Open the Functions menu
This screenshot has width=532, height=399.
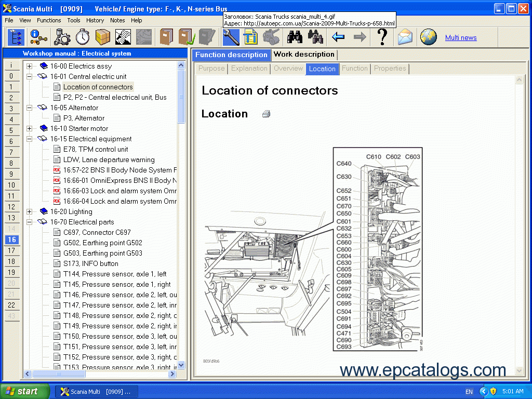coord(49,20)
